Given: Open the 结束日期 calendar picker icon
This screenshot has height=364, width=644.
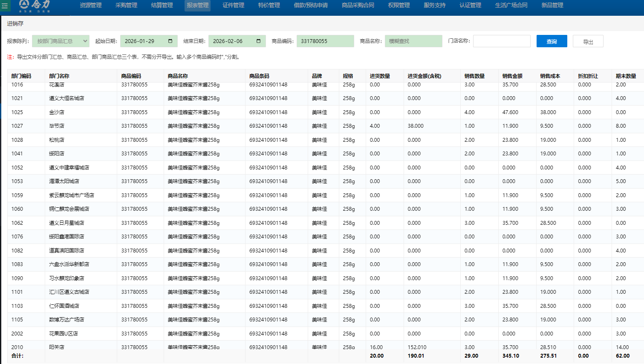Looking at the screenshot, I should (258, 41).
